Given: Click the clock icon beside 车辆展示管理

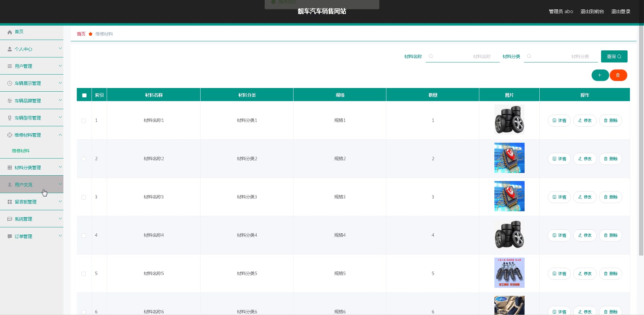Looking at the screenshot, I should pos(10,83).
